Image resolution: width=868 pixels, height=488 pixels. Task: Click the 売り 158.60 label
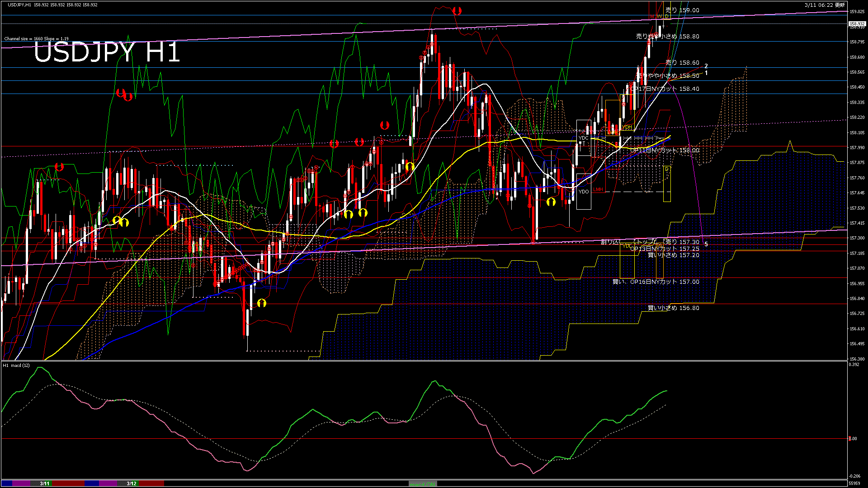682,62
